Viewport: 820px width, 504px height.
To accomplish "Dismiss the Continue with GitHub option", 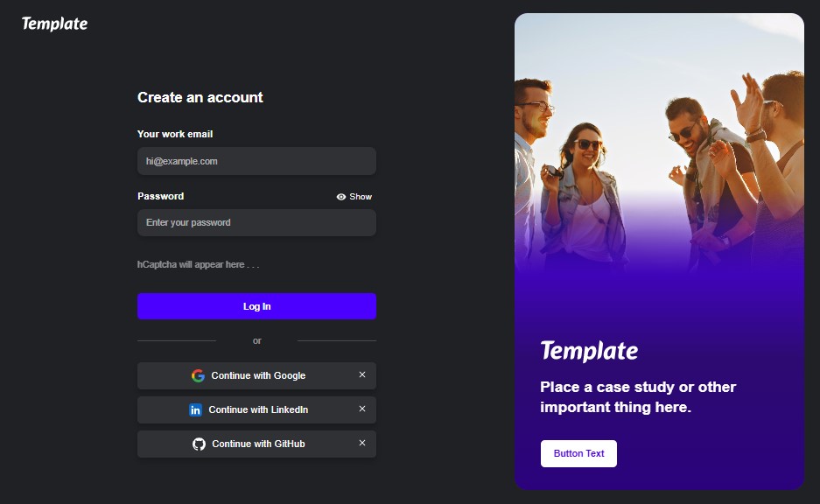I will pos(361,444).
